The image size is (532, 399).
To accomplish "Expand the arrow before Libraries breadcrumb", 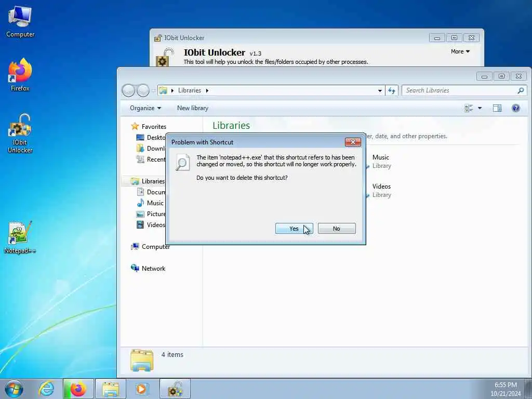I will click(172, 90).
